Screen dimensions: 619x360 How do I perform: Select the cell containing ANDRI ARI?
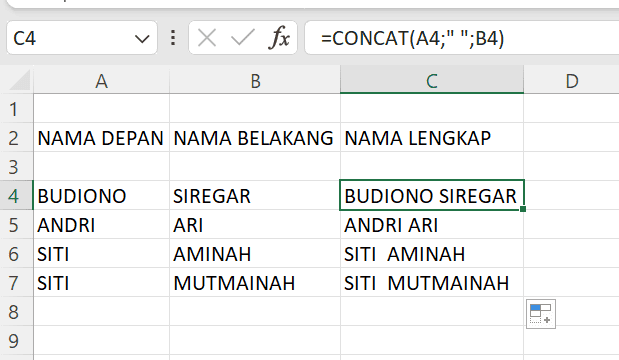point(432,225)
